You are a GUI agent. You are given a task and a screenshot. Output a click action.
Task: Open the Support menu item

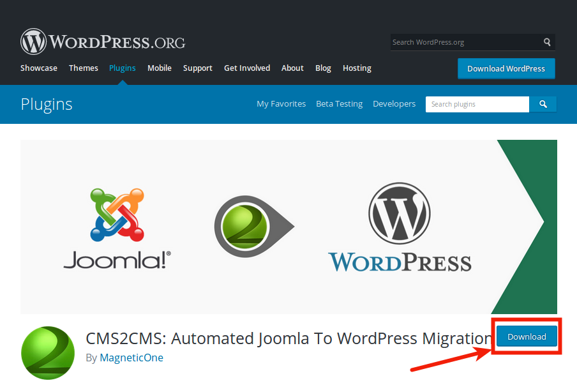pyautogui.click(x=198, y=68)
